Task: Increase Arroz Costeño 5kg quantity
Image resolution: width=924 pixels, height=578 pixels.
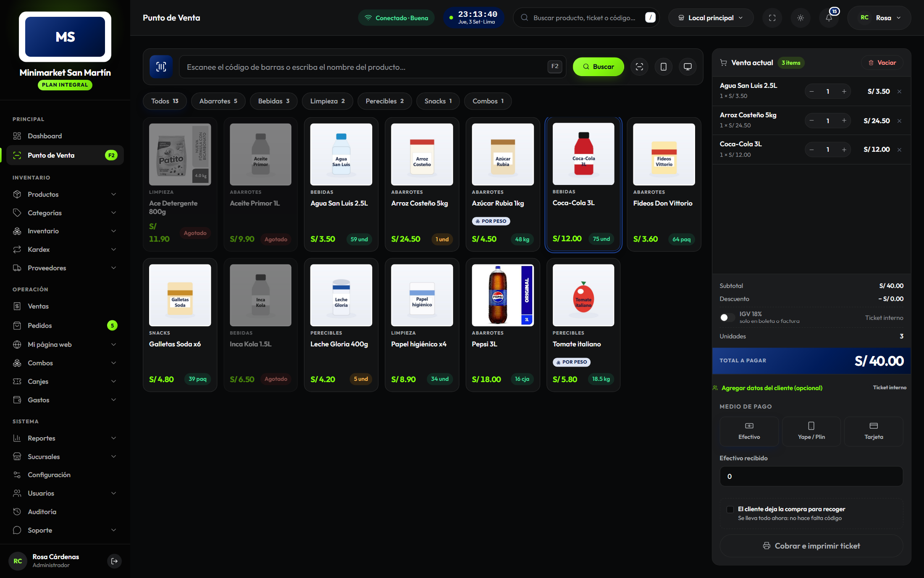Action: (844, 121)
